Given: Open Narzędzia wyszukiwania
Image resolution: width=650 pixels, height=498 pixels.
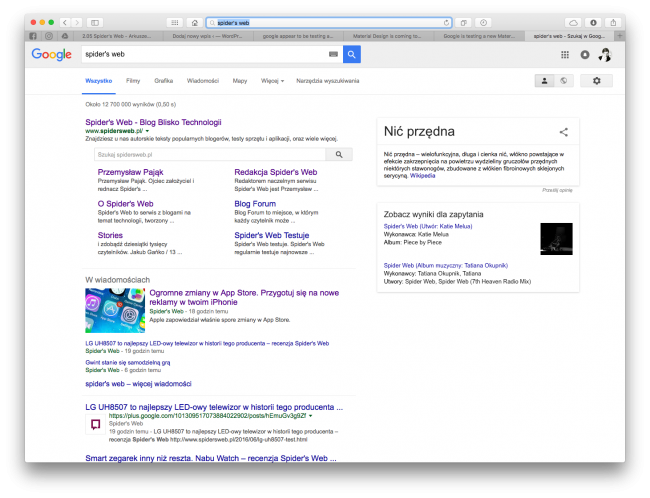Looking at the screenshot, I should (x=327, y=81).
